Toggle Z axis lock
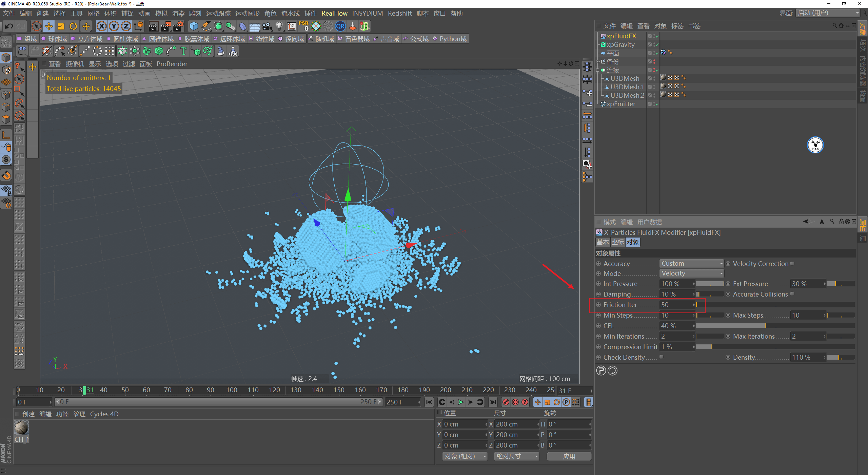This screenshot has width=868, height=475. [126, 26]
